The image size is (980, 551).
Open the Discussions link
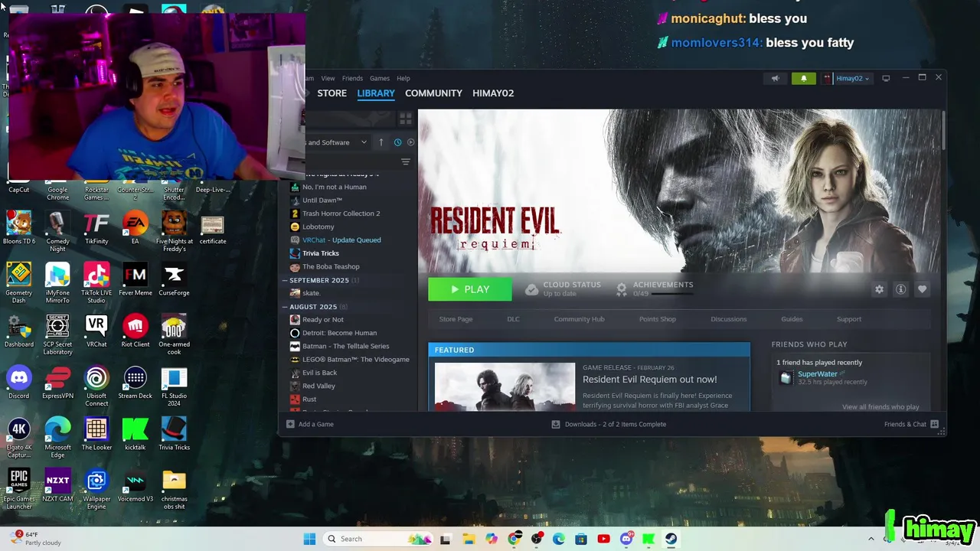click(728, 319)
